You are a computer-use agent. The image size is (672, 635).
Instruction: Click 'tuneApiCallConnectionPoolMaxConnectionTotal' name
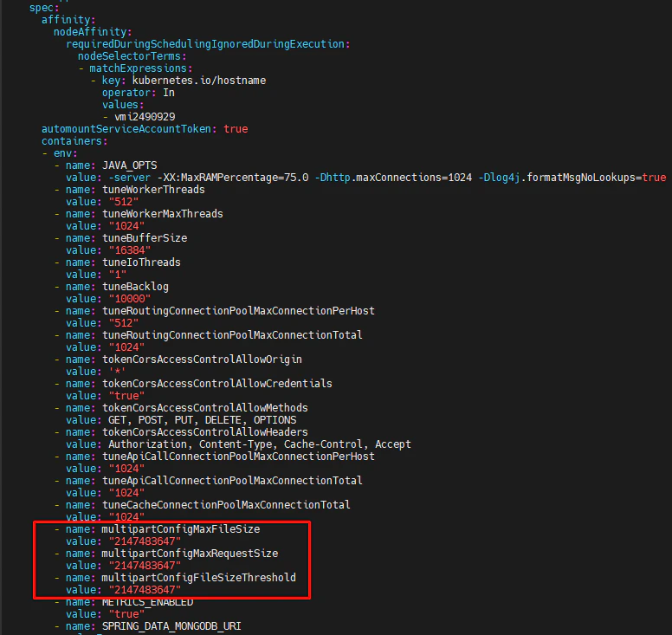232,481
